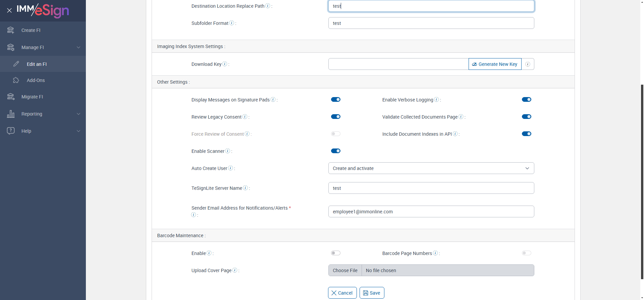Turn on the Barcode Maintenance Enable switch
The image size is (644, 300).
pos(335,253)
